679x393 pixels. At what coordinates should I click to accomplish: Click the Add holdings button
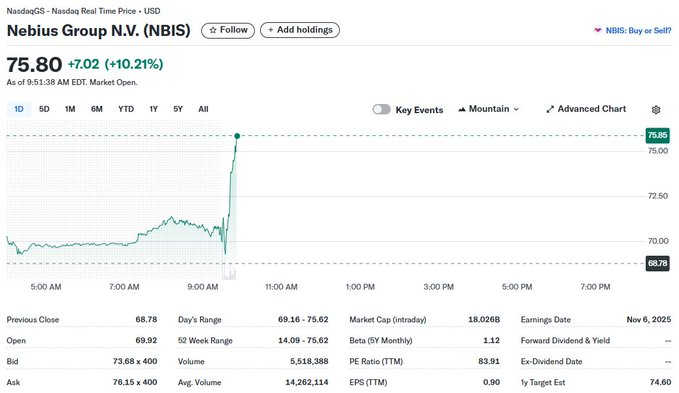[x=300, y=30]
